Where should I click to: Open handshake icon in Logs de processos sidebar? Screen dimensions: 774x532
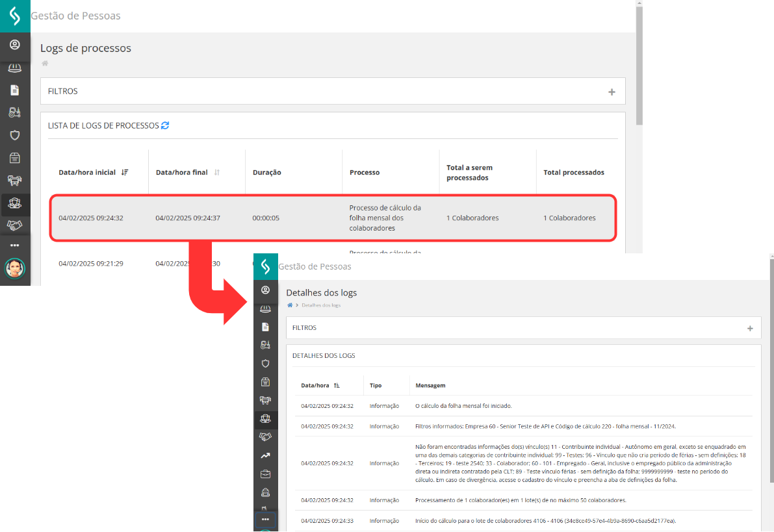click(x=15, y=225)
